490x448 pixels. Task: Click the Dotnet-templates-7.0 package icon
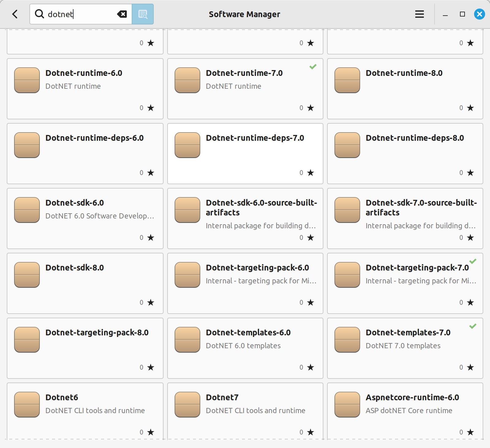point(347,340)
